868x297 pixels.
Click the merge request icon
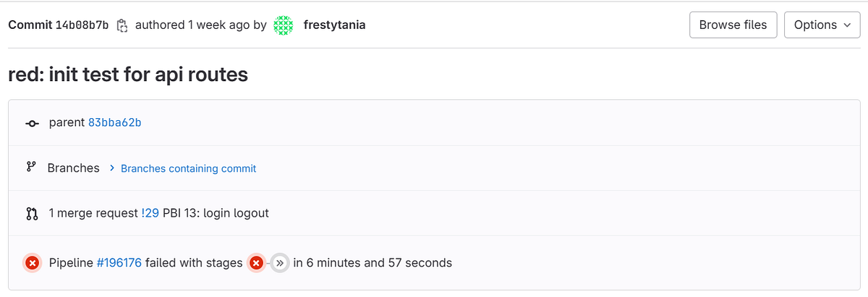point(31,214)
